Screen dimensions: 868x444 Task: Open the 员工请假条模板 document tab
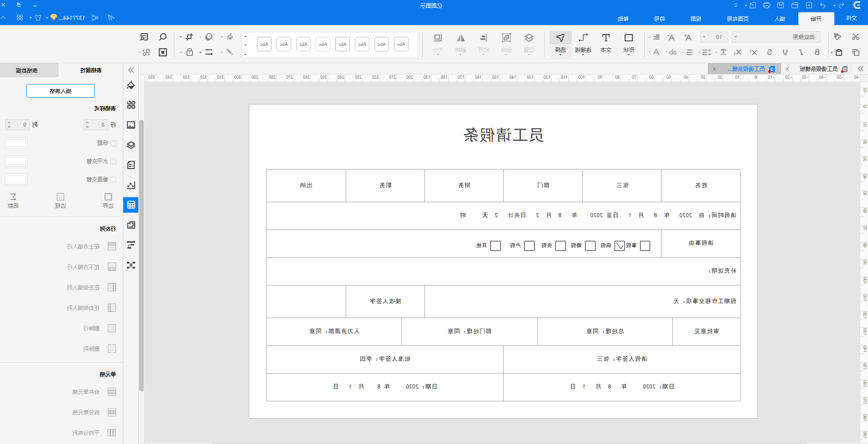pos(818,69)
